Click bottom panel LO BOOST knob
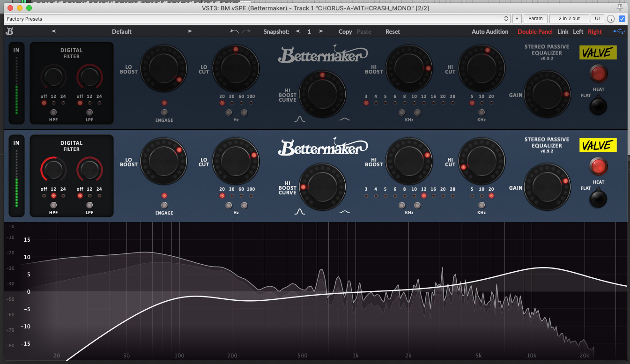 coord(164,161)
